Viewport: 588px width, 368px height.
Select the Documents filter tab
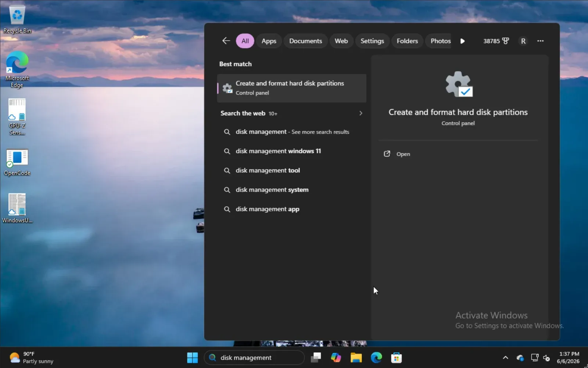(x=305, y=41)
